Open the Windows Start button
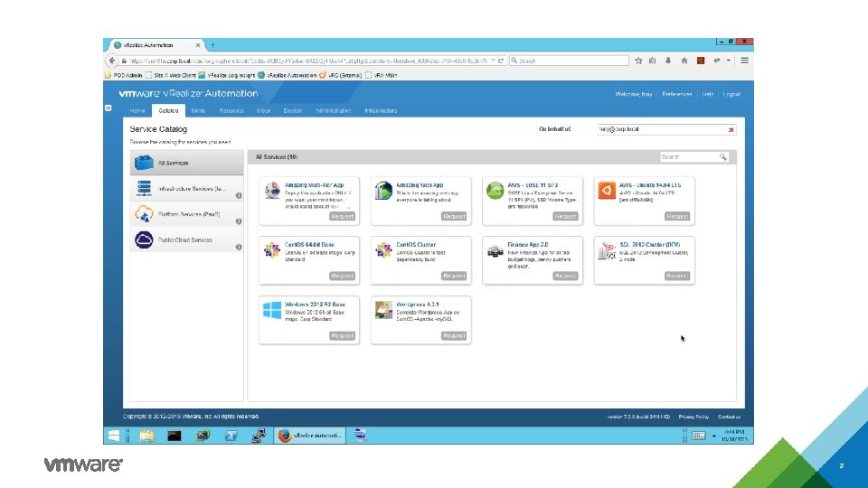This screenshot has width=868, height=488. tap(114, 436)
